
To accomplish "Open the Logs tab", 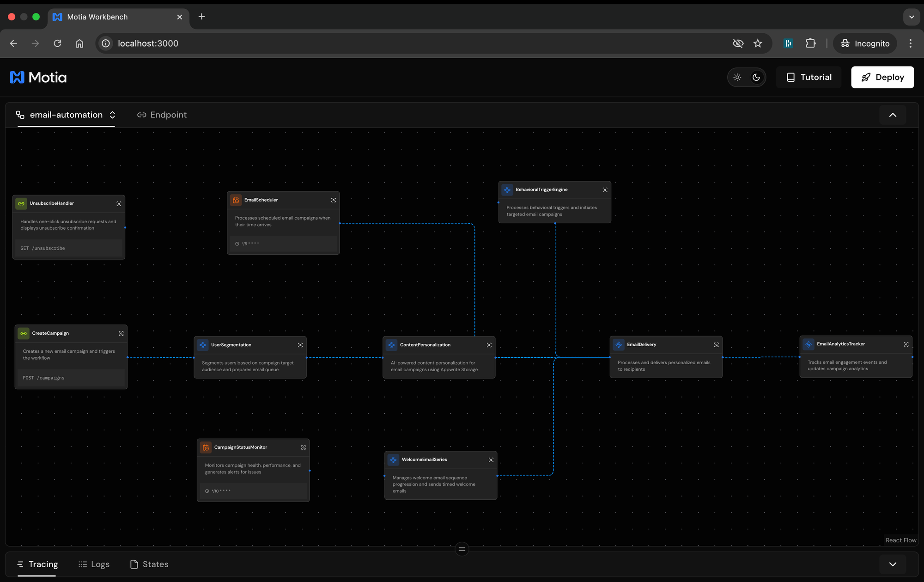I will [94, 564].
